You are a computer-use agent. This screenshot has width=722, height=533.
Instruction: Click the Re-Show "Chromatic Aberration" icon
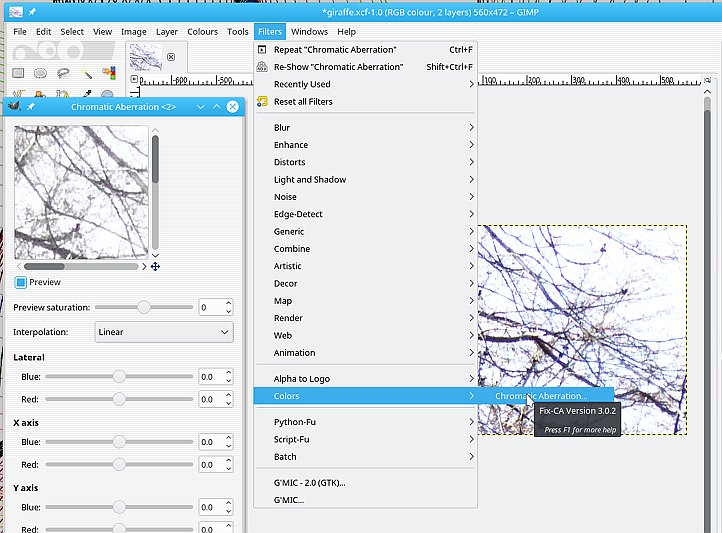(262, 67)
